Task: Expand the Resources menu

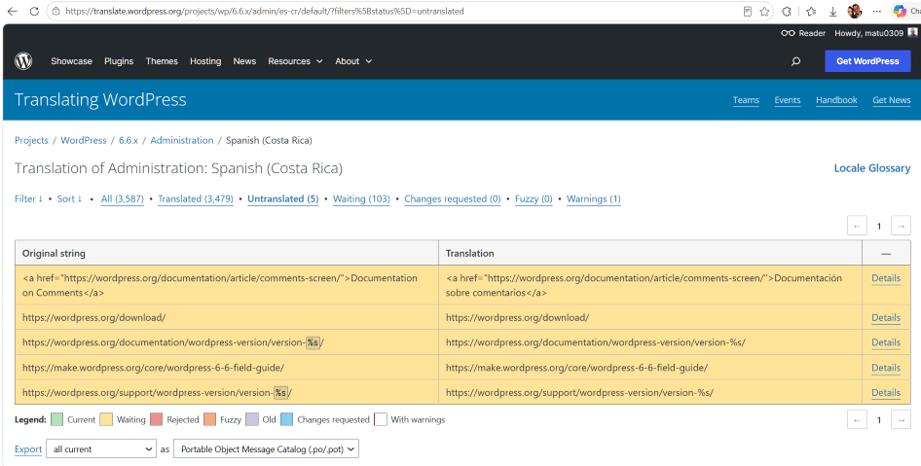Action: tap(295, 61)
